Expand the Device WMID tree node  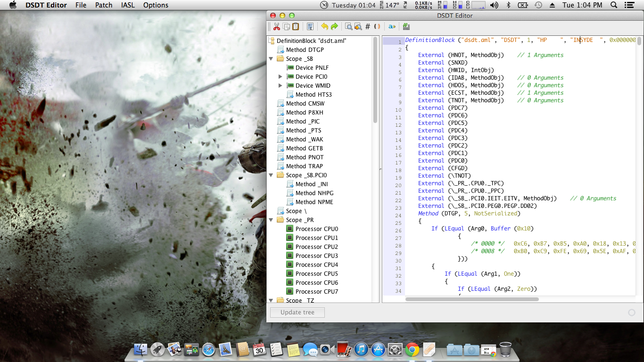point(281,85)
